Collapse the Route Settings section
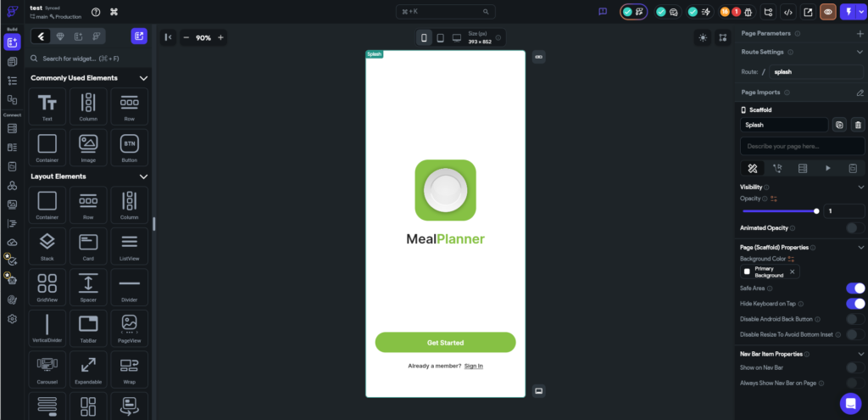The image size is (868, 420). coord(860,52)
